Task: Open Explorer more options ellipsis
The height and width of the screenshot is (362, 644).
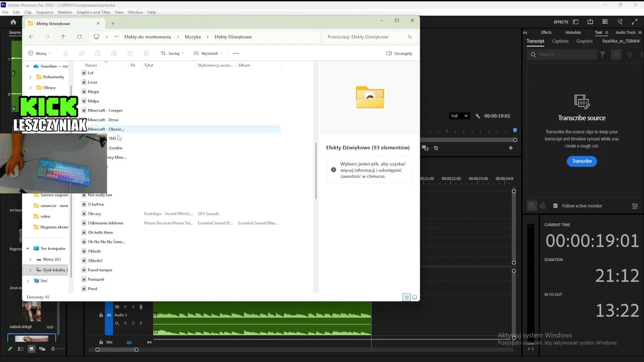Action: pyautogui.click(x=236, y=53)
